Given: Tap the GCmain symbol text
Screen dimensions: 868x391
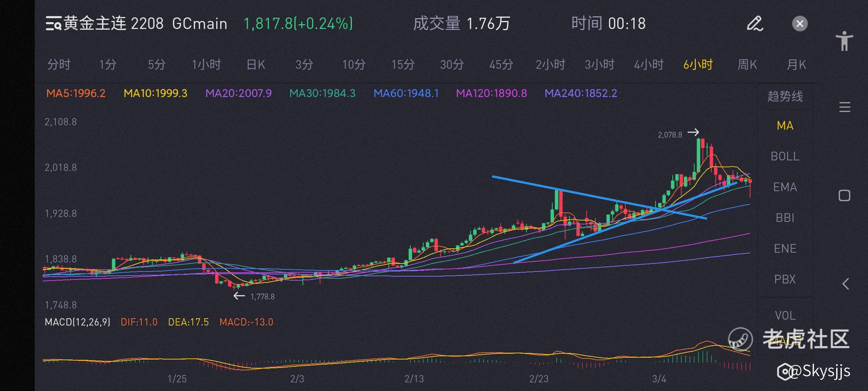Looking at the screenshot, I should [x=200, y=24].
